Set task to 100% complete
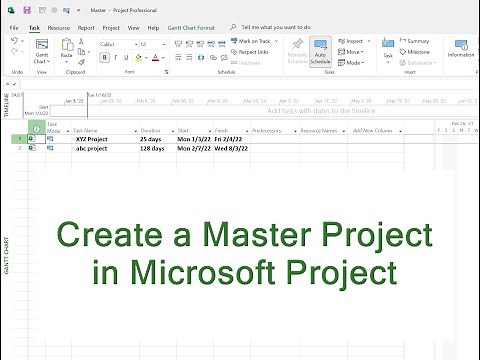Viewport: 480px width, 360px height. (x=222, y=44)
